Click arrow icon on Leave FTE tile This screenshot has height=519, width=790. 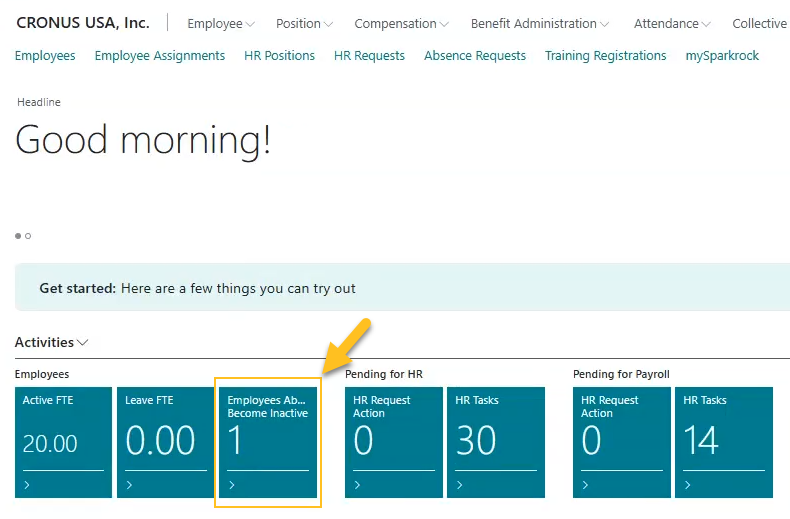[x=129, y=486]
